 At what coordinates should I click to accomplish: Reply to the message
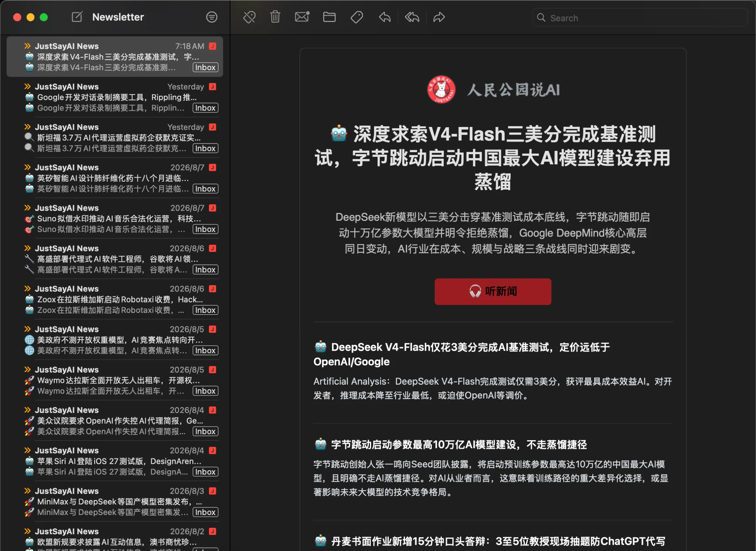(385, 17)
